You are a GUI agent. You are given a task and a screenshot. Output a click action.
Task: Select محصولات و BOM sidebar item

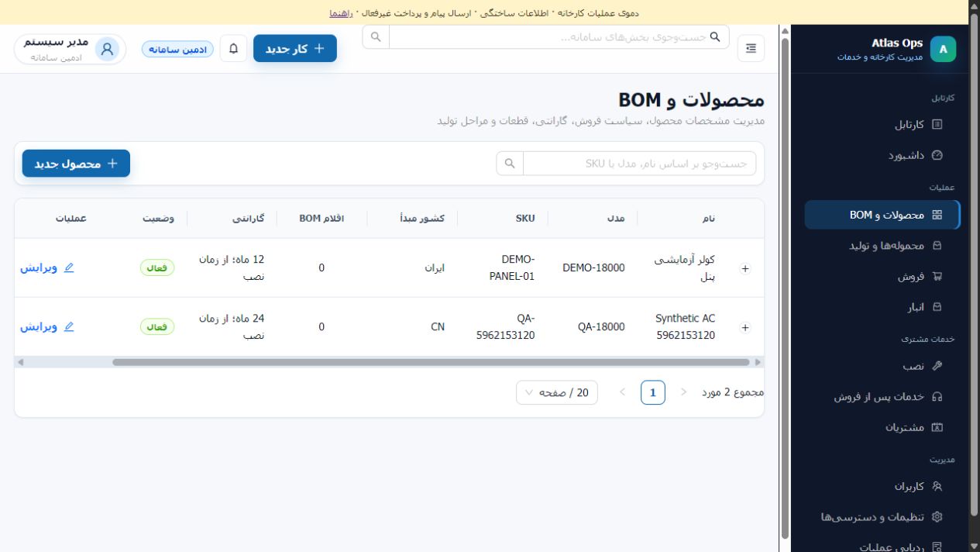click(x=882, y=215)
